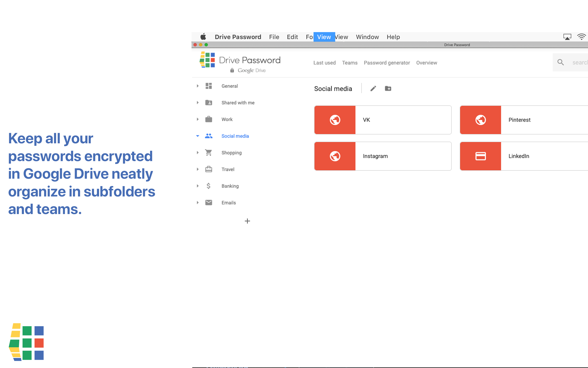The image size is (588, 368).
Task: Select the Travel folder label
Action: click(x=228, y=169)
